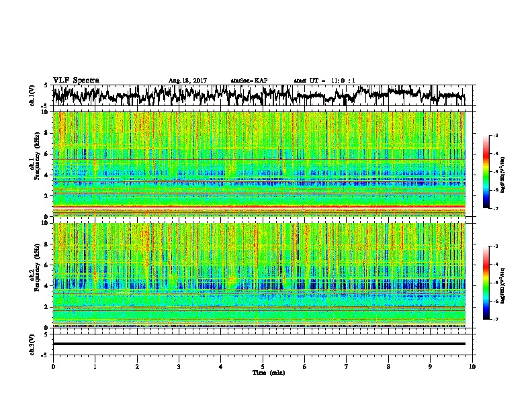This screenshot has width=532, height=411.
Task: Click the "Time (min)" axis label
Action: (269, 373)
